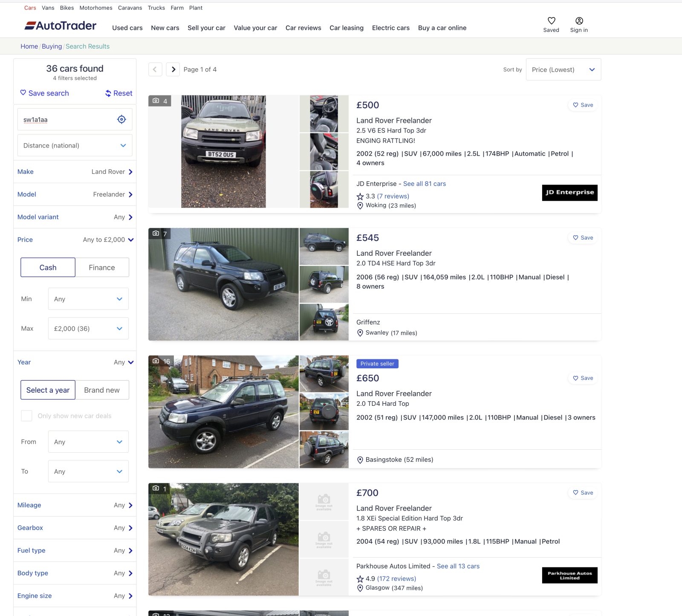This screenshot has height=616, width=682.
Task: Expand the Gearbox filter
Action: coord(75,528)
